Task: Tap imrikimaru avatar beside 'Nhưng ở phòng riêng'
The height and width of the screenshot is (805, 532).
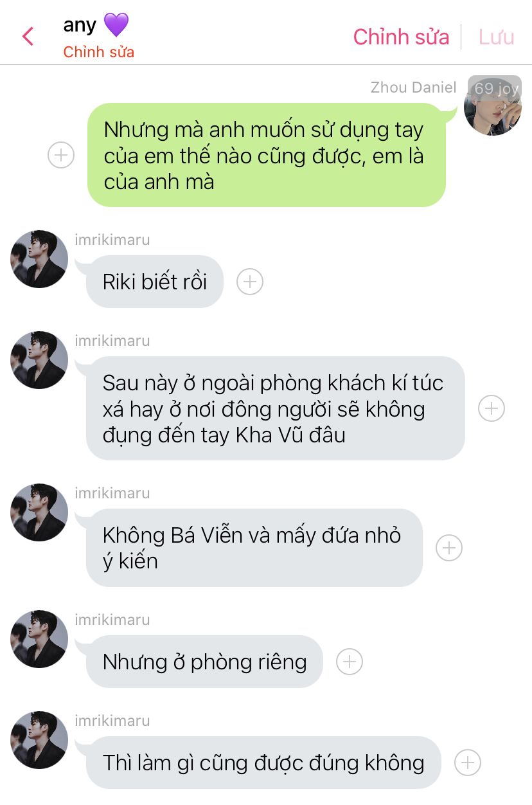Action: 39,639
